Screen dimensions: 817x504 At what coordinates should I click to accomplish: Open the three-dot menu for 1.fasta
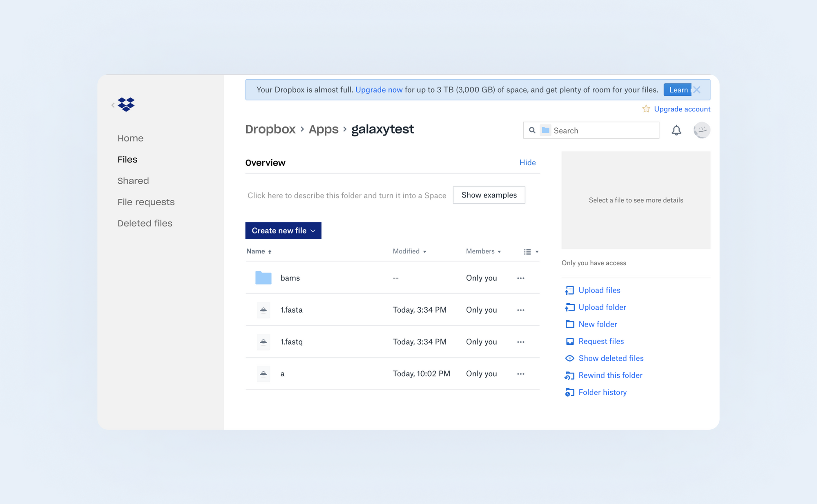click(x=520, y=310)
